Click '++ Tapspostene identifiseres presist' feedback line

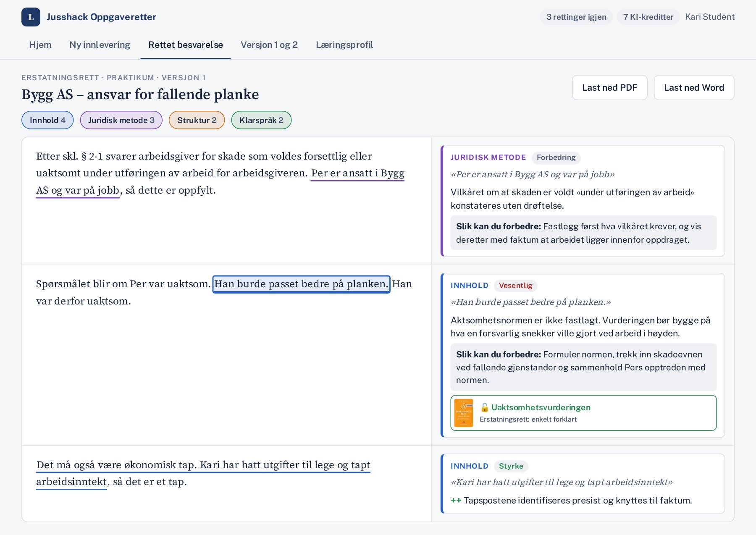(x=571, y=501)
